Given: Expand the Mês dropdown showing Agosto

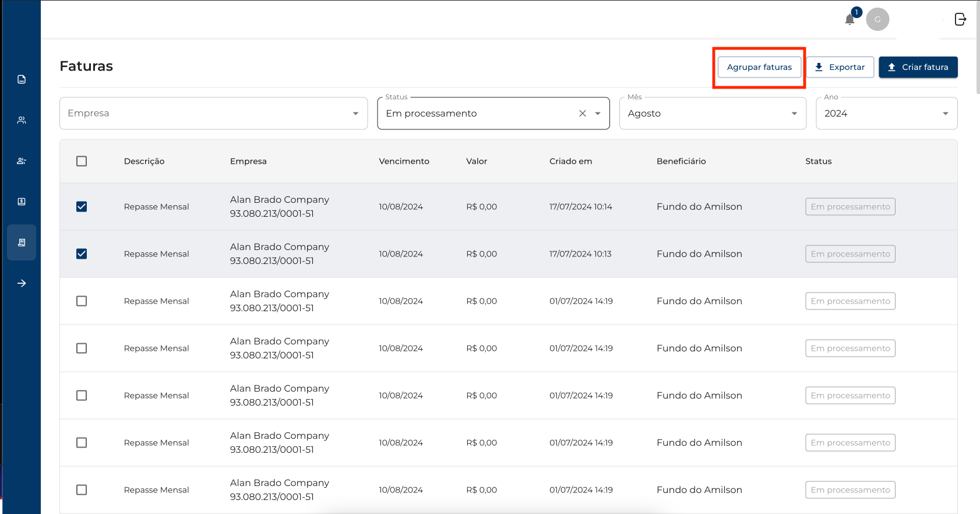Looking at the screenshot, I should tap(712, 114).
